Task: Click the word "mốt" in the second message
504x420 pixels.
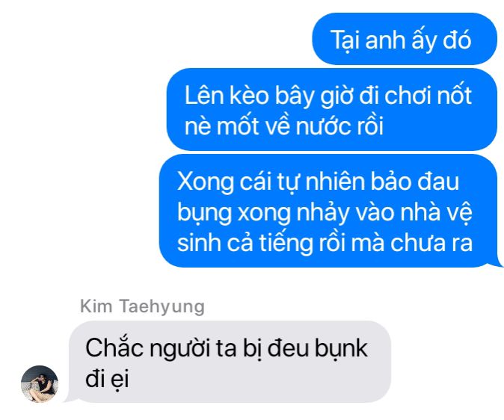Action: pyautogui.click(x=238, y=126)
